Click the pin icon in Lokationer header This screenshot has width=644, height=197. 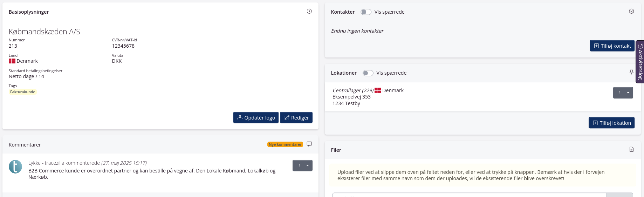tap(631, 72)
